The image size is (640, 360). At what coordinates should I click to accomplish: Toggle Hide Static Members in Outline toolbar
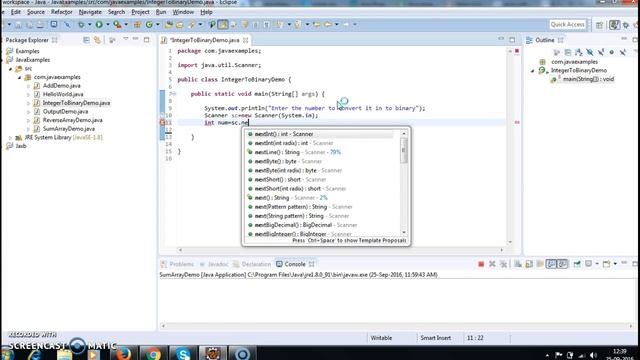pyautogui.click(x=601, y=53)
